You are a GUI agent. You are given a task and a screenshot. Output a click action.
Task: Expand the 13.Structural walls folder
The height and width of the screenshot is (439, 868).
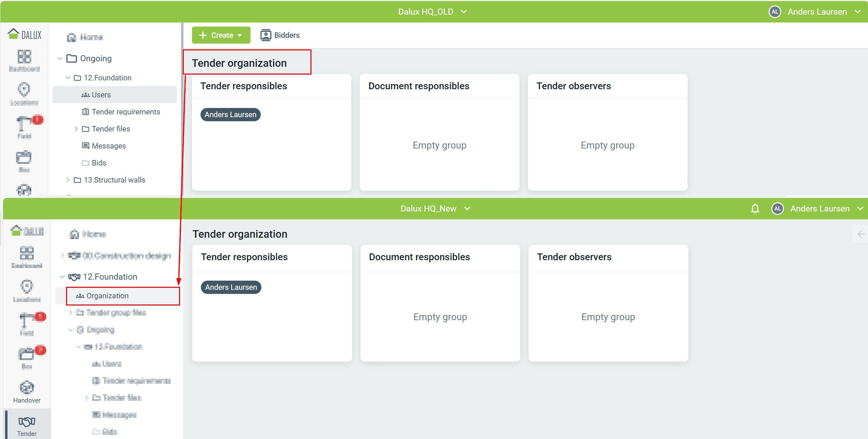pos(68,180)
